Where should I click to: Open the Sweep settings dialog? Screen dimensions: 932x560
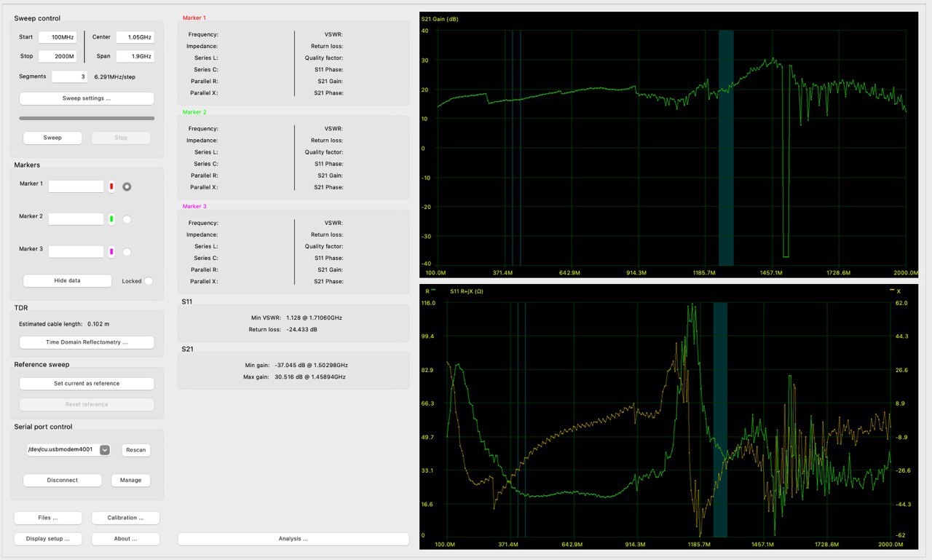(87, 98)
